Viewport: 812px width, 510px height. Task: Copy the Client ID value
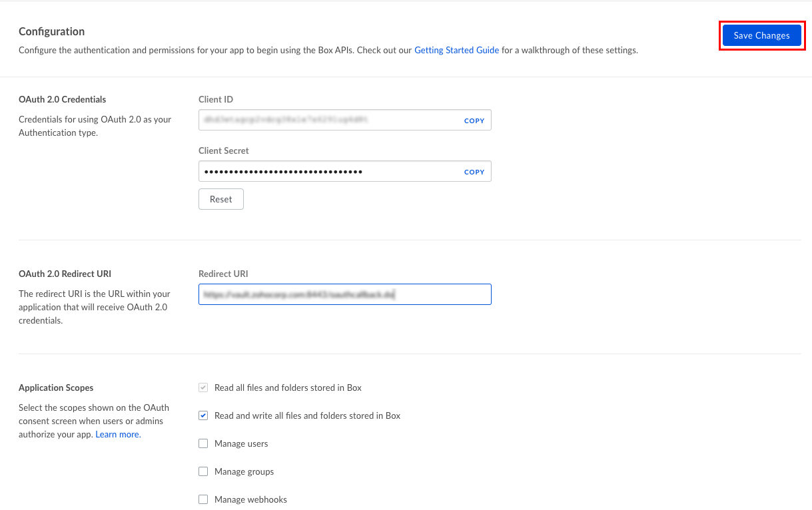[x=474, y=121]
